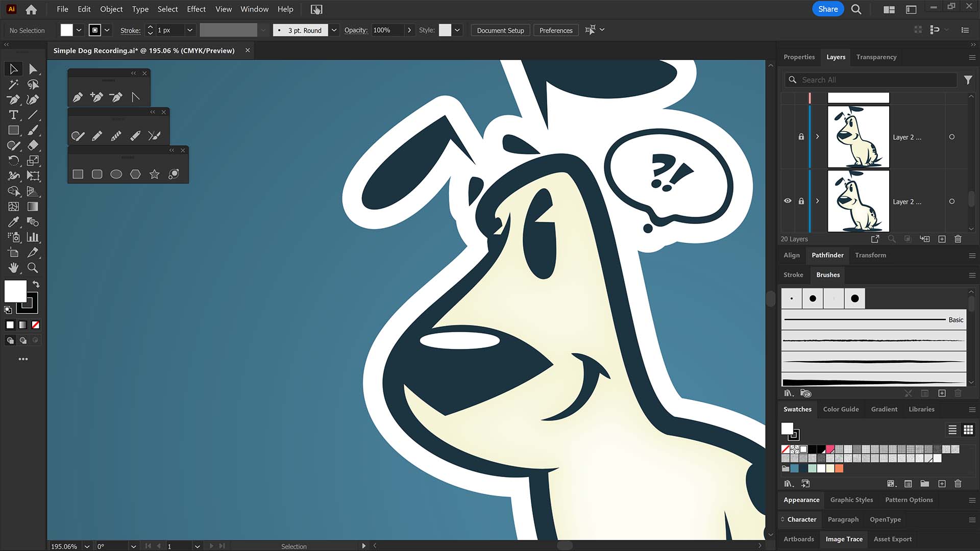Select the Magic Wand tool

pos(14,84)
